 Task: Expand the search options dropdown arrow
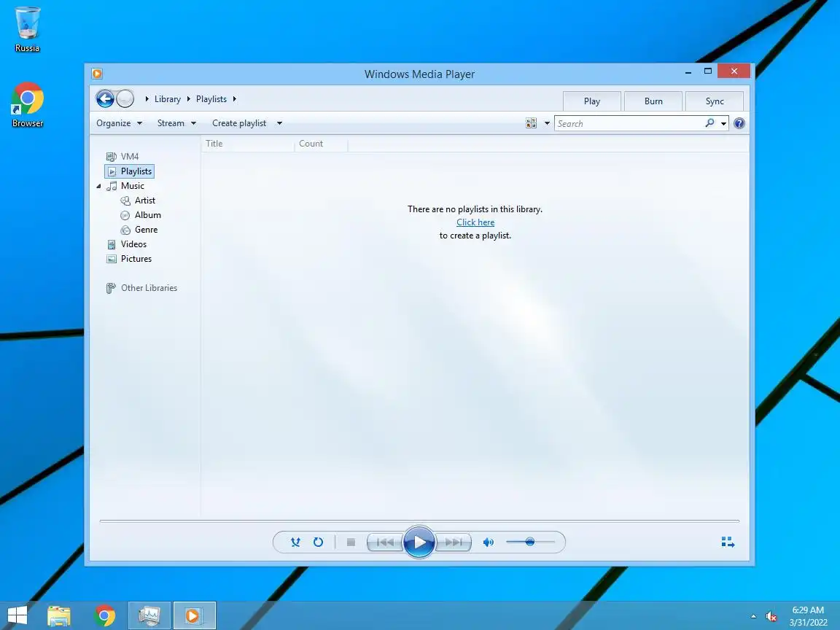(x=724, y=124)
